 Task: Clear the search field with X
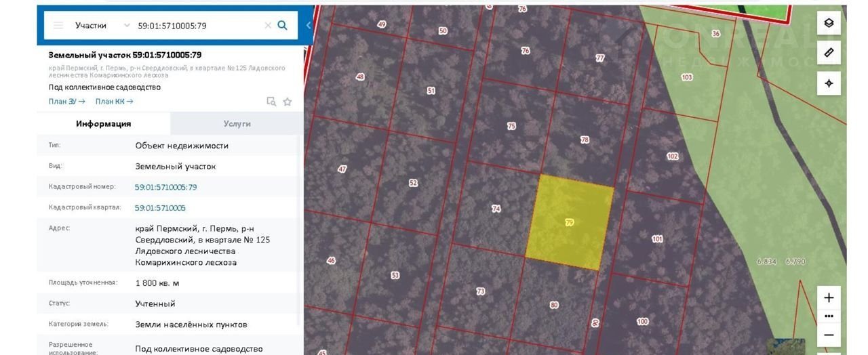[268, 25]
